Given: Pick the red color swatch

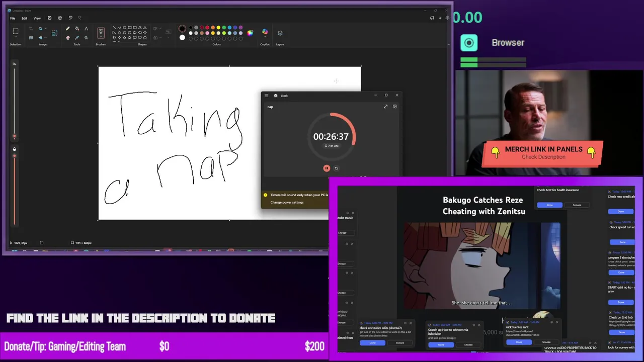Looking at the screenshot, I should pyautogui.click(x=207, y=27).
